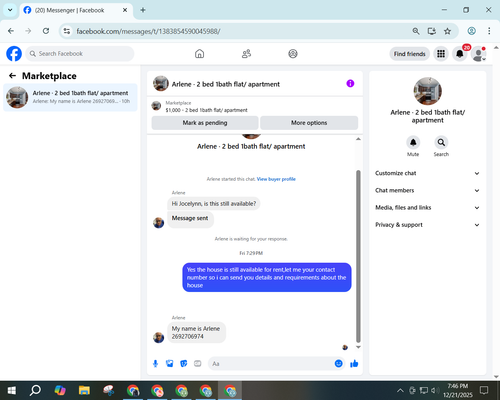500x400 pixels.
Task: Click the Mute bell icon in chat panel
Action: point(413,143)
